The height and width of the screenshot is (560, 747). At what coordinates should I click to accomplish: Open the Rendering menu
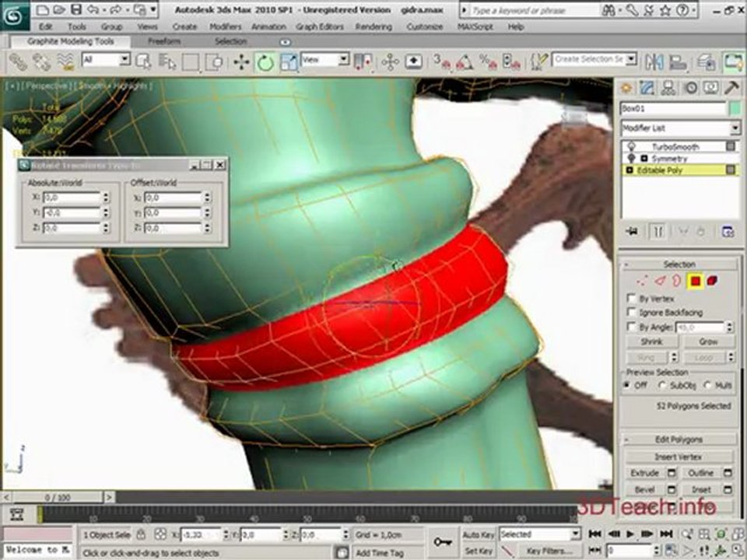pos(373,27)
